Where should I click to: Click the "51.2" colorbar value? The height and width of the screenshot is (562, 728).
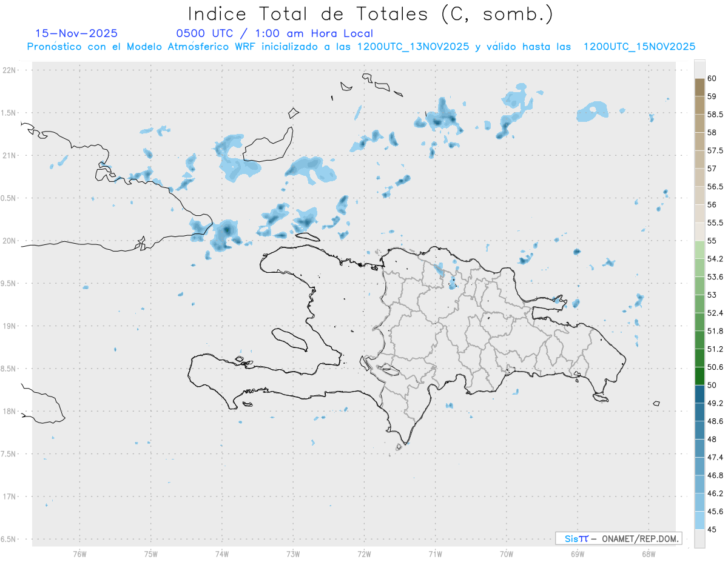715,349
